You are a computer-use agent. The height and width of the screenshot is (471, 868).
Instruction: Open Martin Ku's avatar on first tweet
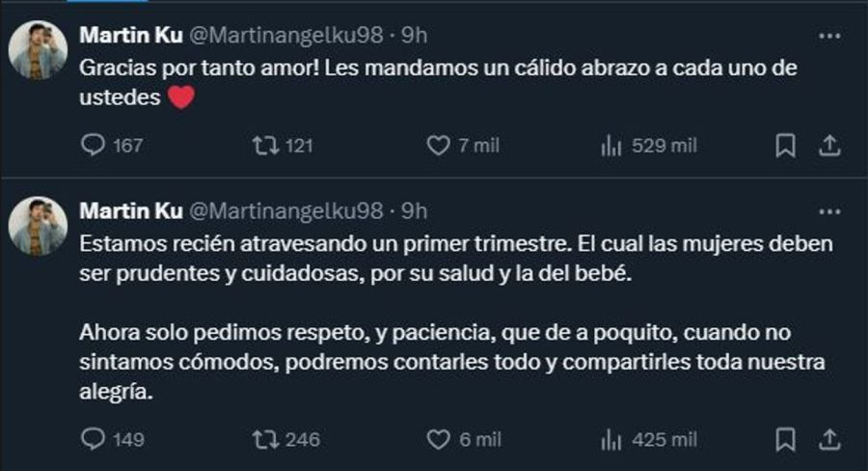39,50
